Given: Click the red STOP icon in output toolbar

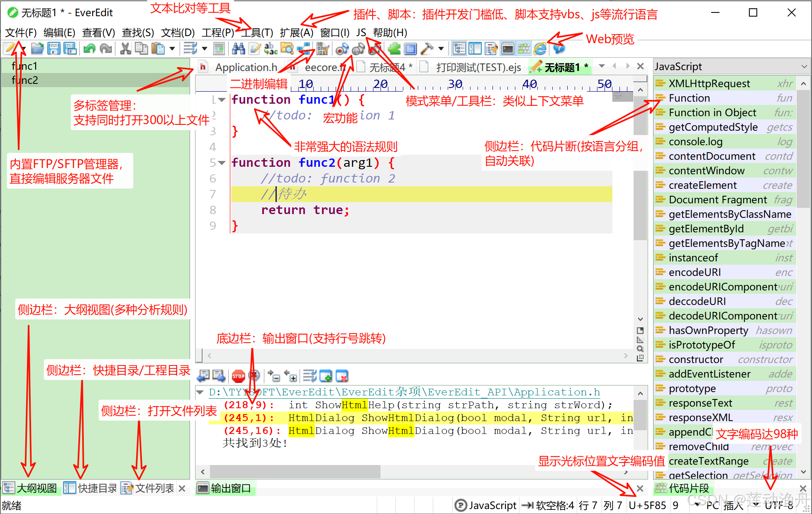Looking at the screenshot, I should [238, 376].
